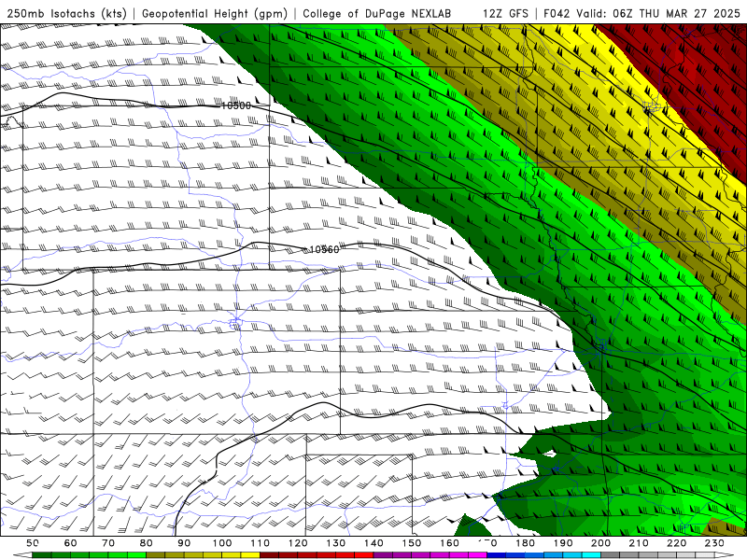
Task: Click the 10500 height contour label
Action: (x=236, y=105)
